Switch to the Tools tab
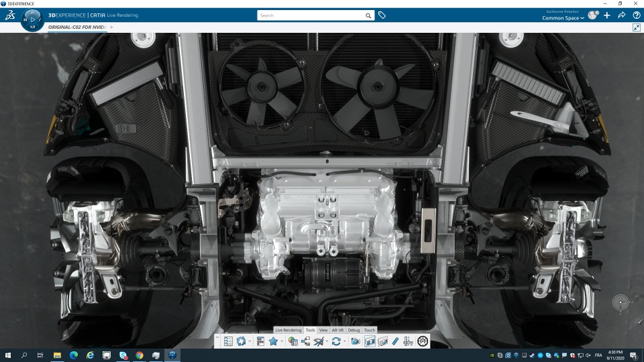Image resolution: width=644 pixels, height=362 pixels. pos(311,330)
